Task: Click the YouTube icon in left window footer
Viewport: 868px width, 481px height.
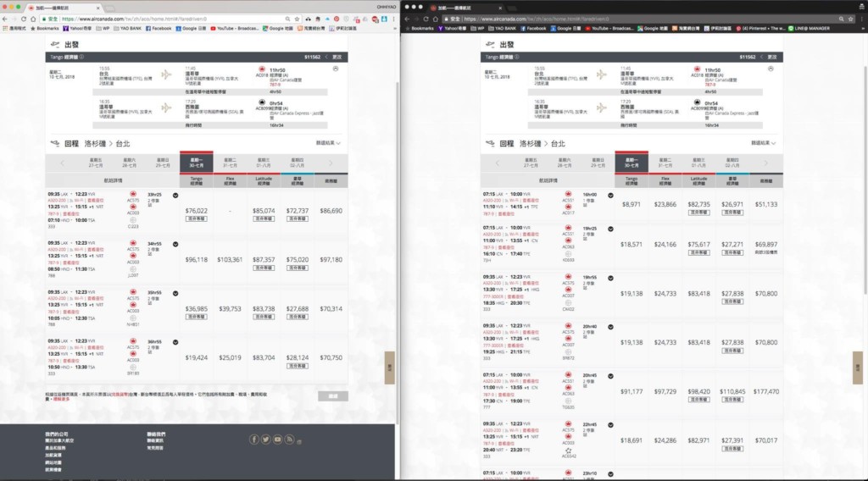Action: (x=278, y=440)
